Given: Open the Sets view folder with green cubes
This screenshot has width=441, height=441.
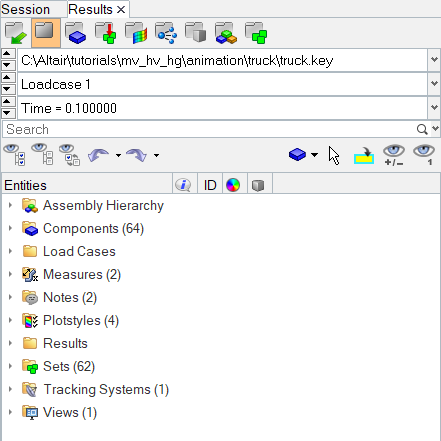Looking at the screenshot, I should (x=256, y=33).
